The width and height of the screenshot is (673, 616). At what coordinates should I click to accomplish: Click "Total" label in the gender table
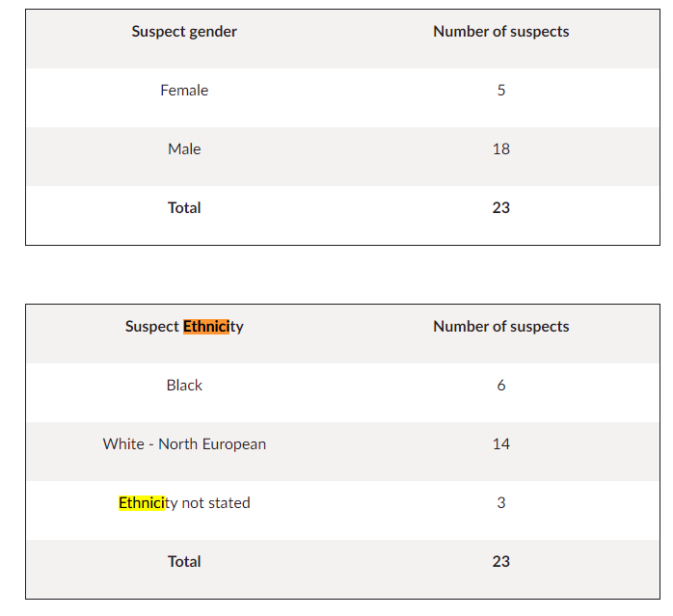(184, 208)
